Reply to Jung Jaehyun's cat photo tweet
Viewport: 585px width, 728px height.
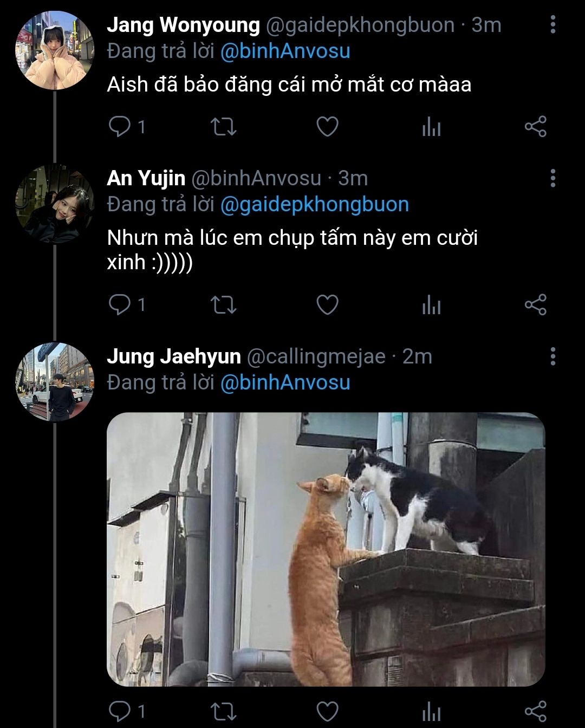118,711
